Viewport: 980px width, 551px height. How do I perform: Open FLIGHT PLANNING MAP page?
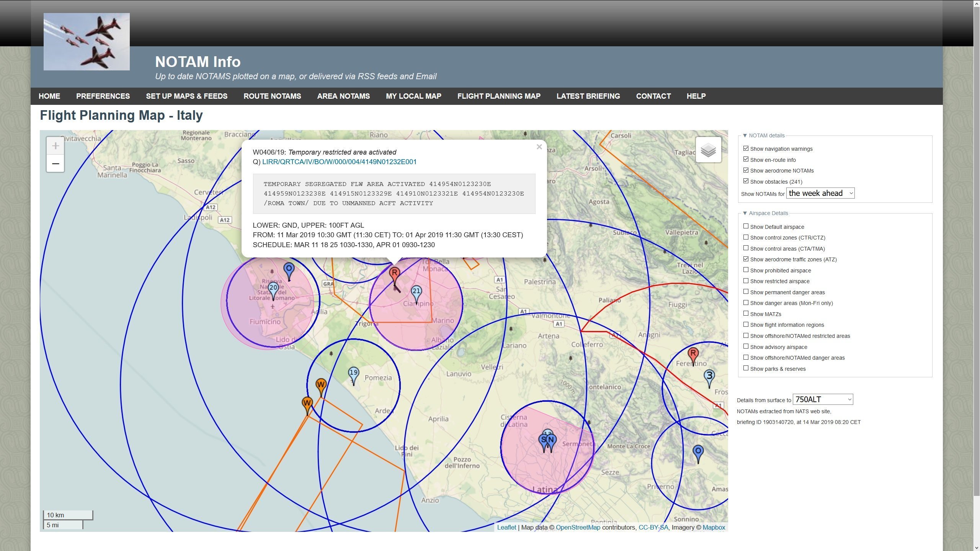(x=499, y=96)
